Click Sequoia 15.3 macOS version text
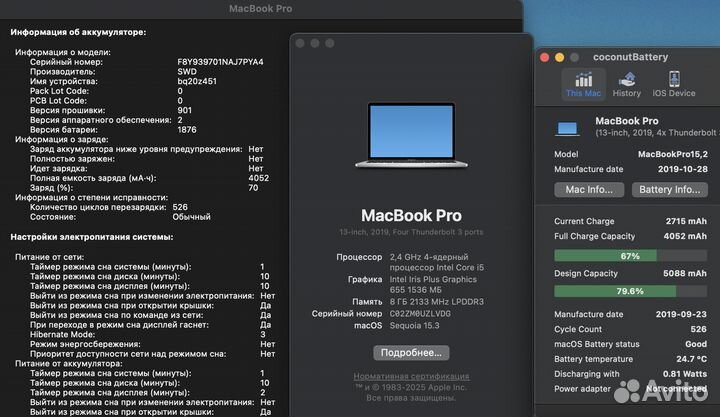The height and width of the screenshot is (417, 720). click(x=414, y=326)
